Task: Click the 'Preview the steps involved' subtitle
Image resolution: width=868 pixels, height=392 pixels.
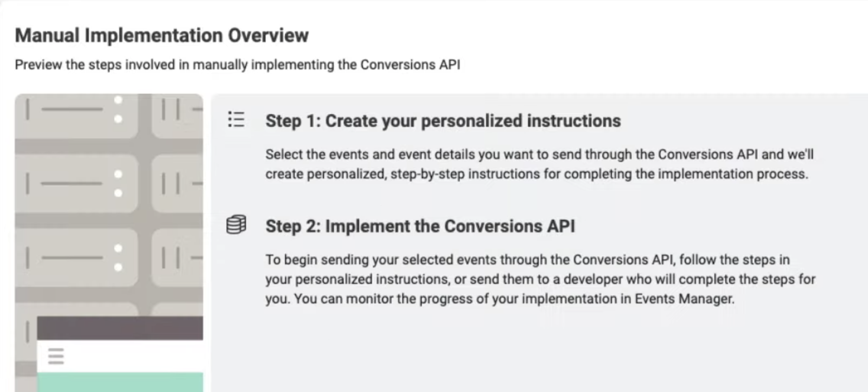Action: pos(238,65)
